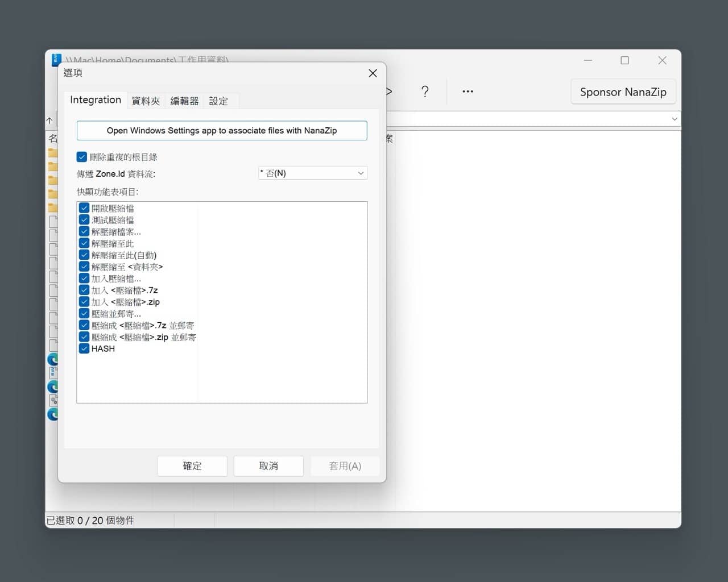
Task: Toggle the 壓縮成 <壓縮檔>.7z 並郵寄 checkbox
Action: tap(84, 325)
